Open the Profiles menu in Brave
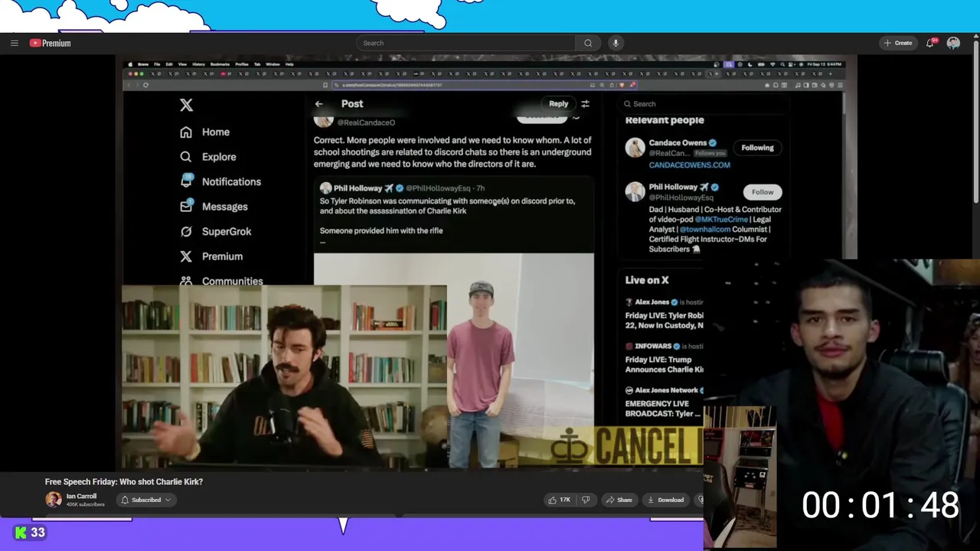980x551 pixels. pyautogui.click(x=242, y=64)
